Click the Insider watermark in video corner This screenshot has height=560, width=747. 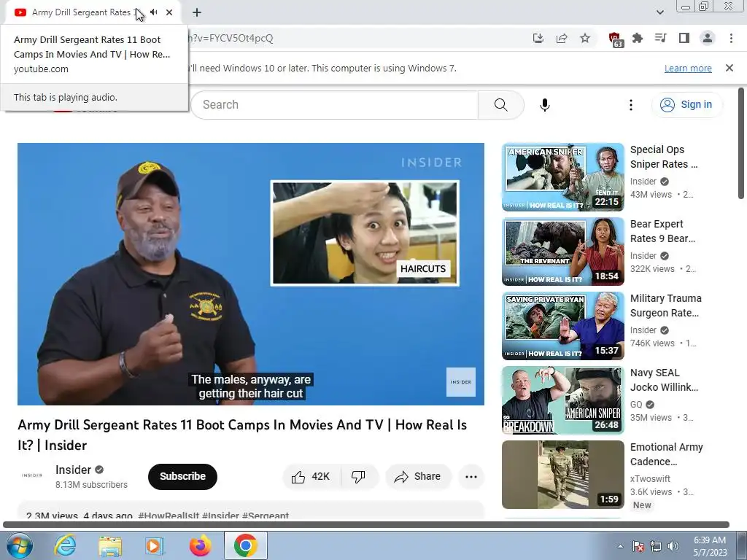(x=461, y=382)
